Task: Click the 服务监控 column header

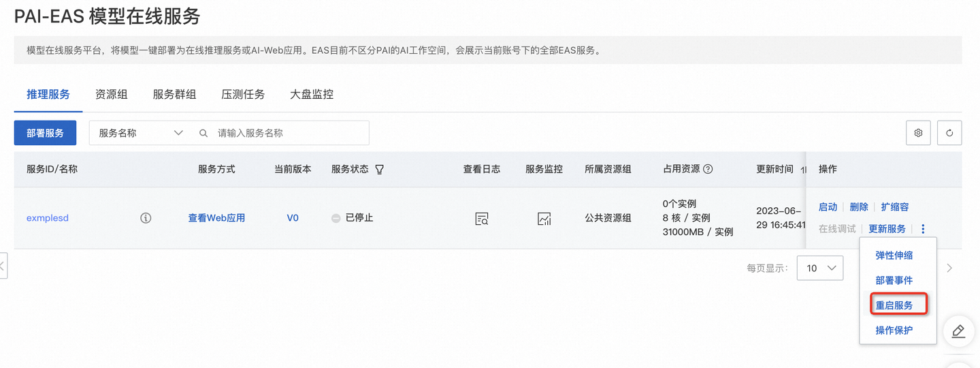Action: pos(544,169)
